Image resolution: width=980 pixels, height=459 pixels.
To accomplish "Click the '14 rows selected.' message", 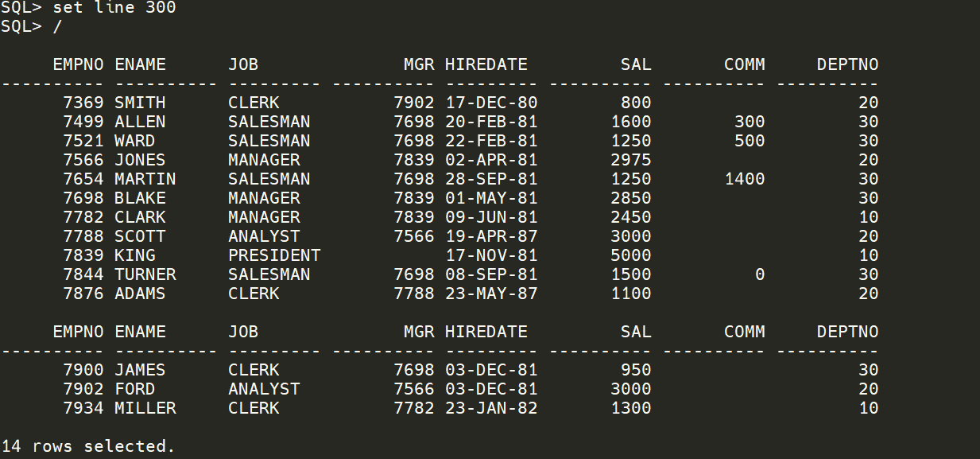I will (x=88, y=446).
